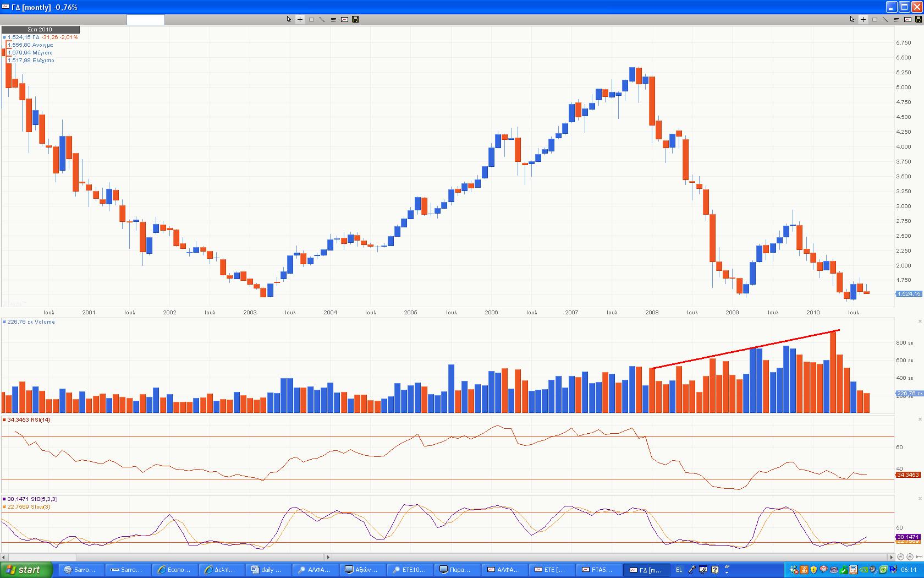This screenshot has height=578, width=924.
Task: Click the save floppy icon in the right toolbar
Action: [x=918, y=19]
